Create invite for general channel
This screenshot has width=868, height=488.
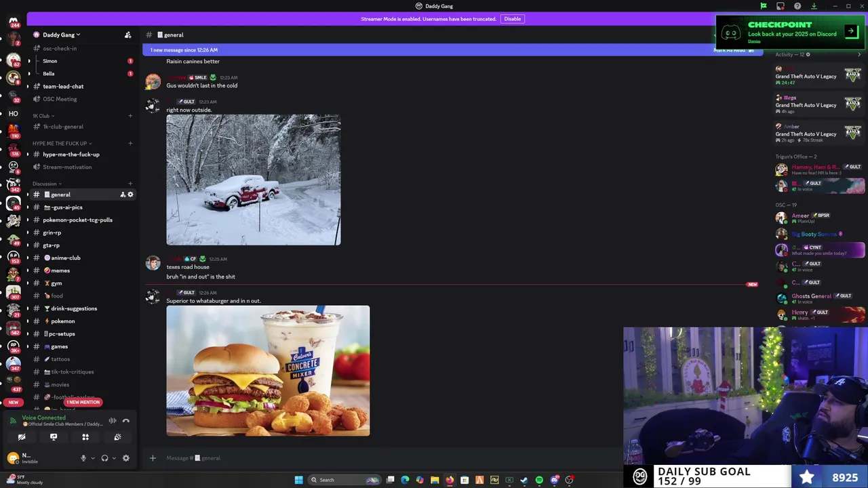coord(123,195)
